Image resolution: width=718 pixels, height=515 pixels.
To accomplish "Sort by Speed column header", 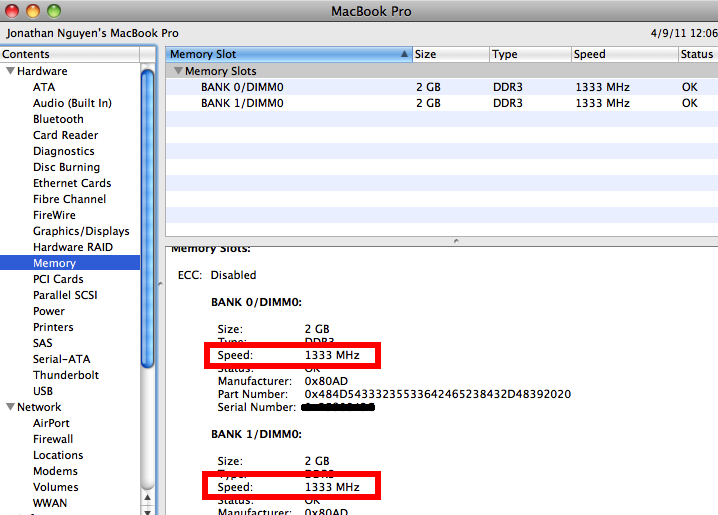I will pos(625,54).
